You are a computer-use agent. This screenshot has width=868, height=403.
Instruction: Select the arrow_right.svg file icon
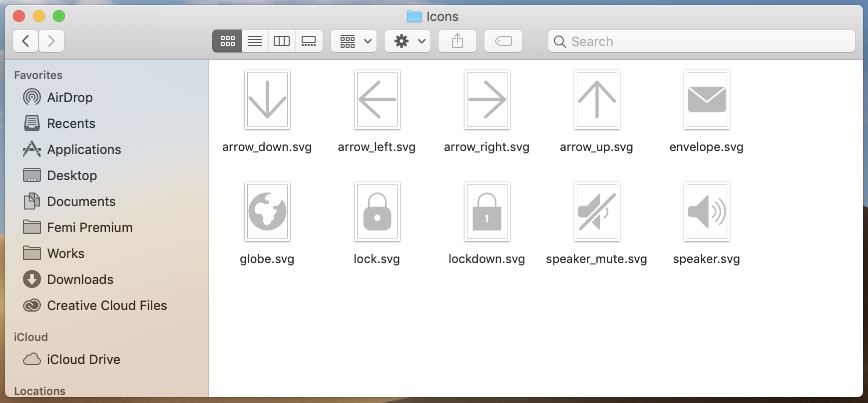pyautogui.click(x=487, y=99)
